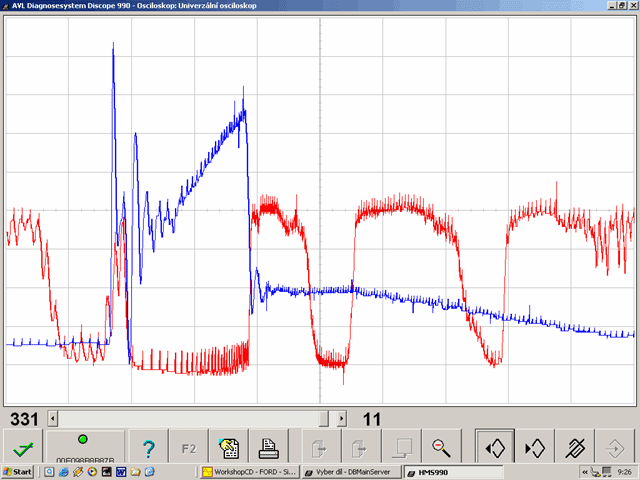
Task: Zoom out with the magnifier minus icon
Action: 441,446
